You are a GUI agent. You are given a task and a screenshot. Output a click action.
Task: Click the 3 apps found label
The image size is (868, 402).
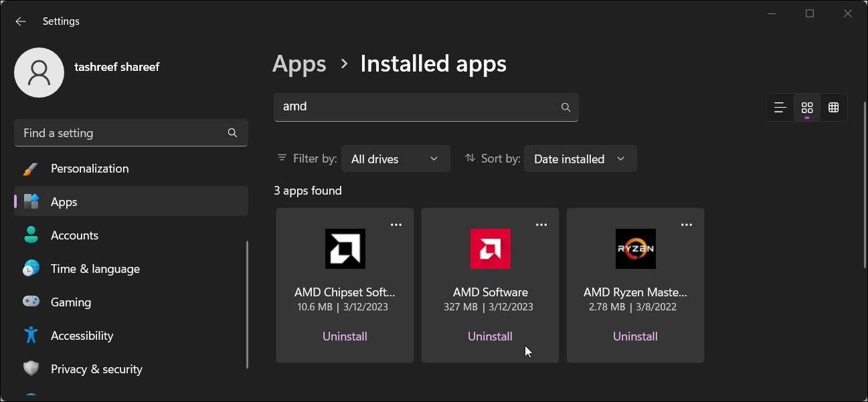pyautogui.click(x=308, y=191)
